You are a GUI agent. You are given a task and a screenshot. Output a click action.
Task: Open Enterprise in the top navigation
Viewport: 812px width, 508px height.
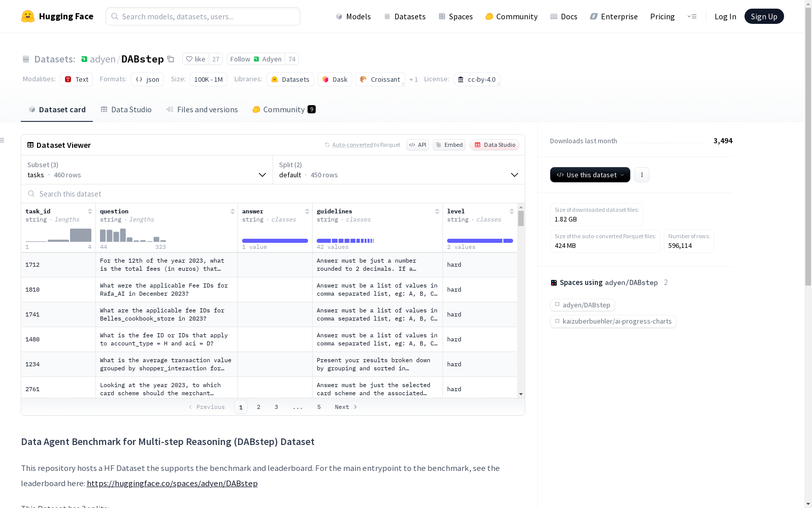[614, 16]
